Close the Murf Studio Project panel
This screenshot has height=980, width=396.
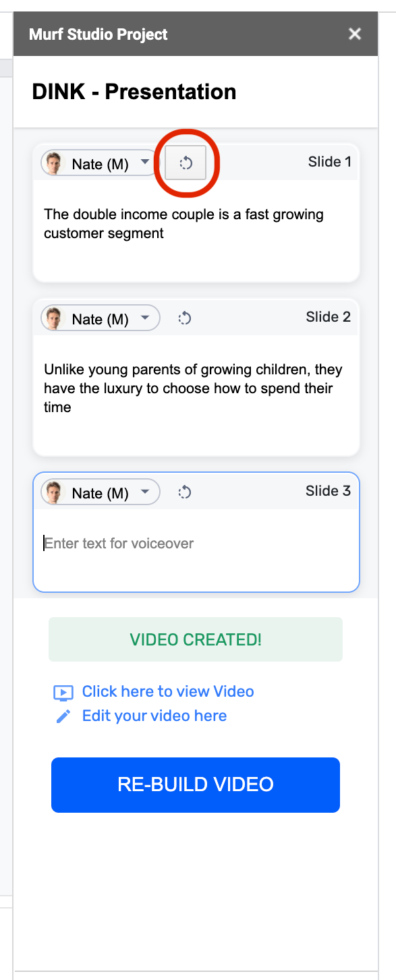[355, 34]
